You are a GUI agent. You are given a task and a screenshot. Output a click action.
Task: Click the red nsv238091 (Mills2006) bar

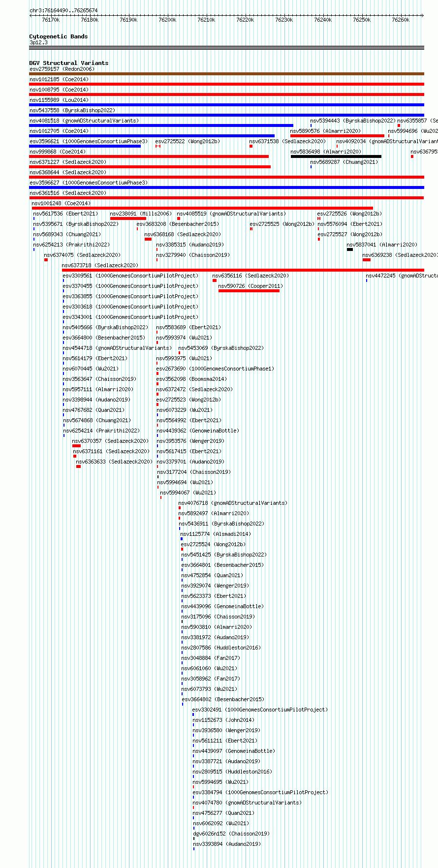pos(128,218)
